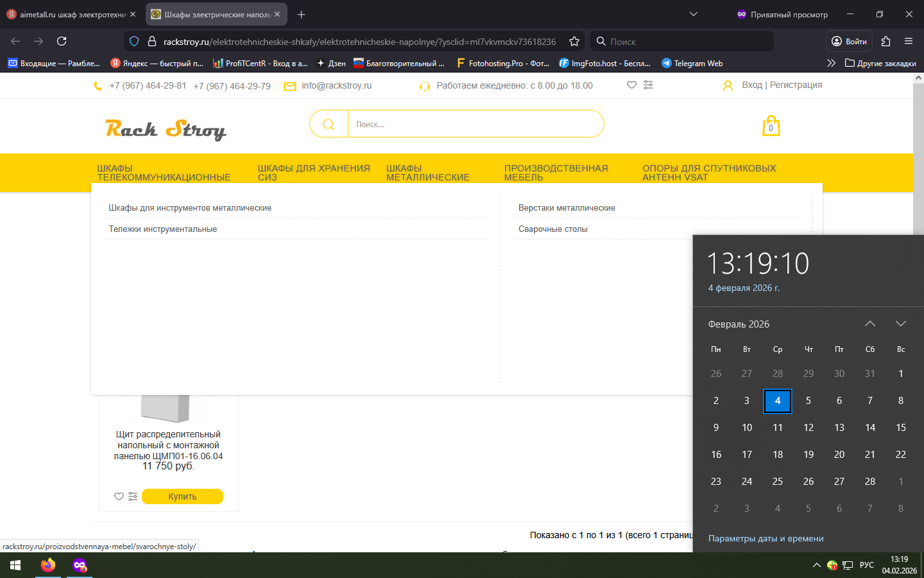Click the Купить button
The height and width of the screenshot is (578, 924).
[182, 496]
